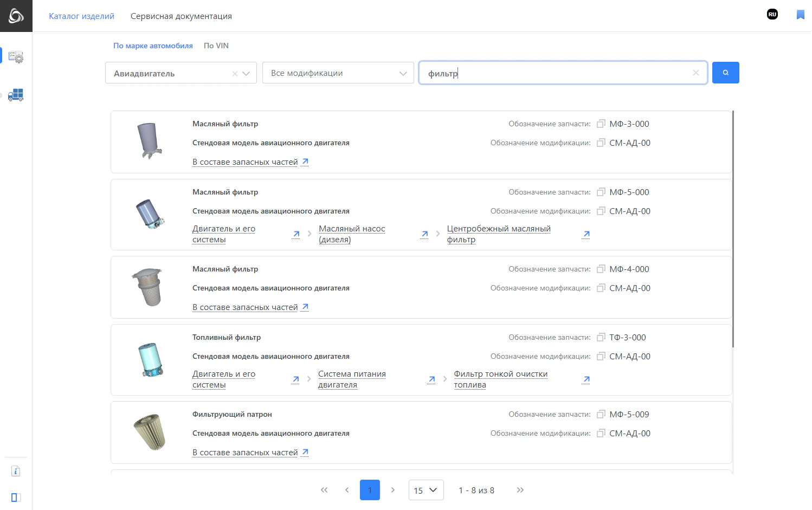Switch to the По VIN tab
This screenshot has width=812, height=510.
coord(216,46)
